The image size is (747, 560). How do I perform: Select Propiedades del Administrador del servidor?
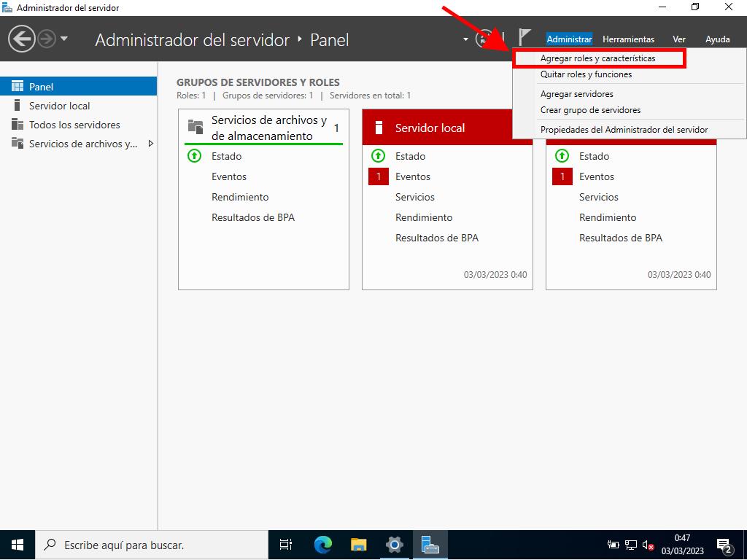pyautogui.click(x=624, y=130)
